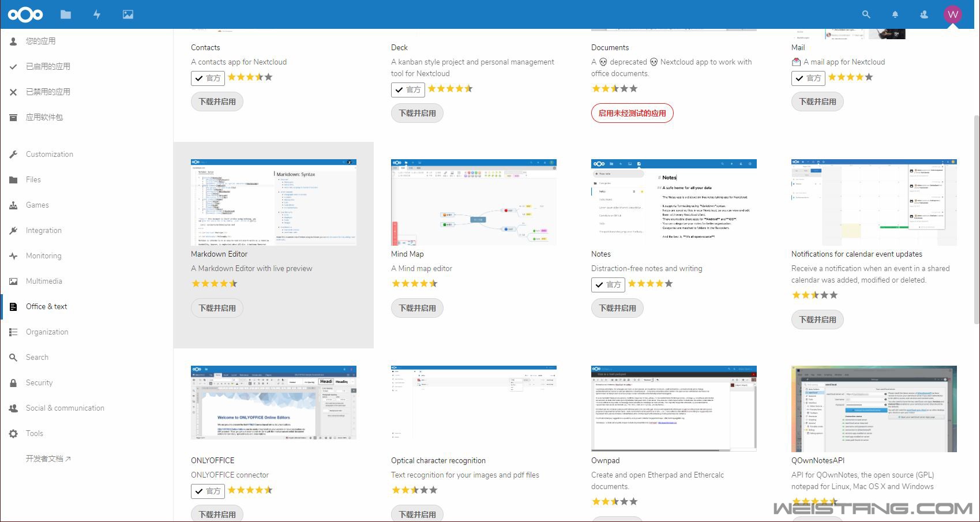
Task: Open the Multimedia category
Action: pos(44,281)
